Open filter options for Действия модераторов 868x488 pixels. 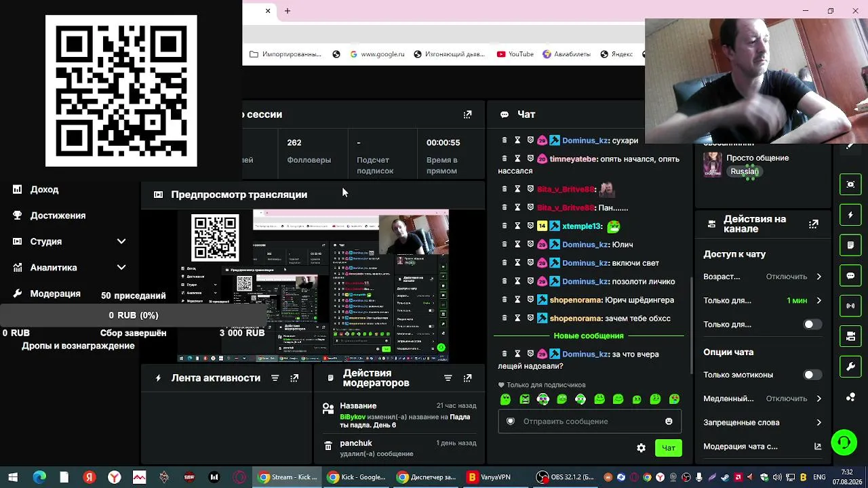[x=448, y=378]
